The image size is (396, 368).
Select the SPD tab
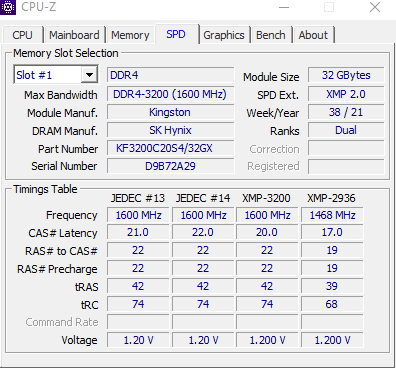[176, 34]
